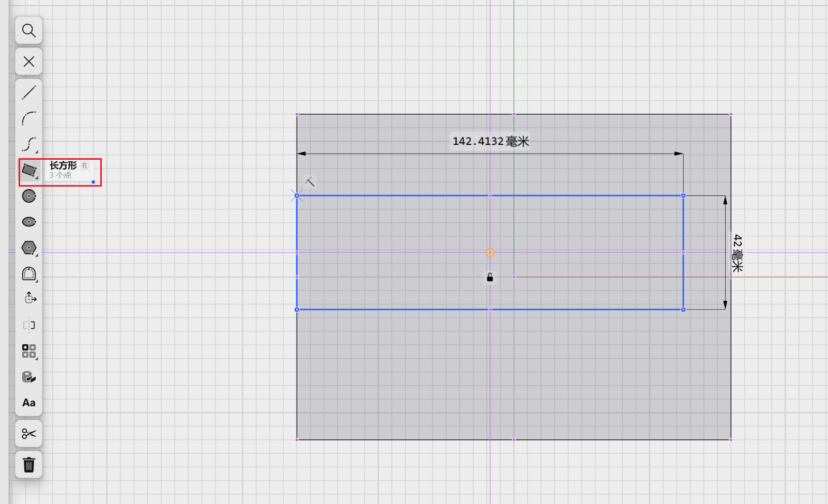Open the Pattern tool with four shapes
828x504 pixels.
point(29,351)
